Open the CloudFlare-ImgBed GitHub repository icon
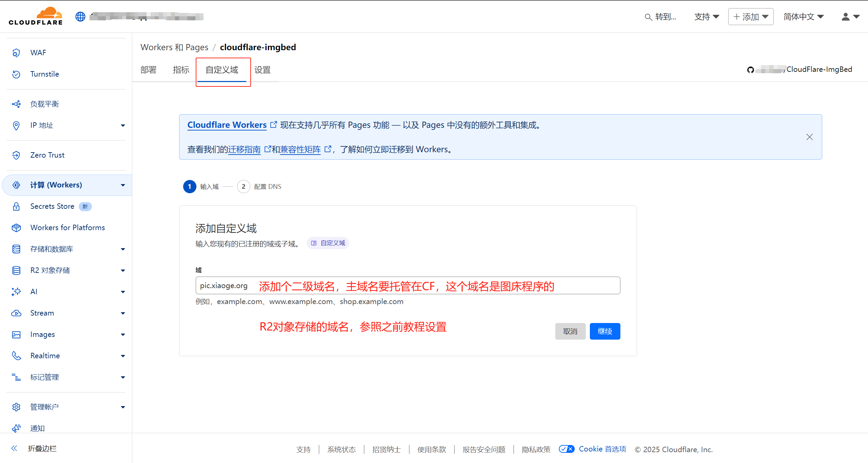868x463 pixels. click(x=751, y=69)
